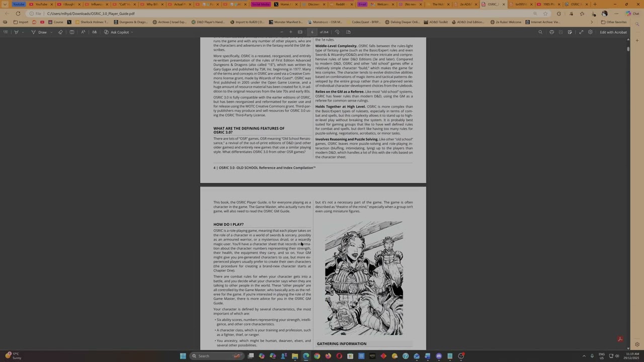The width and height of the screenshot is (644, 362).
Task: Go back with the browser back arrow
Action: [x=7, y=14]
